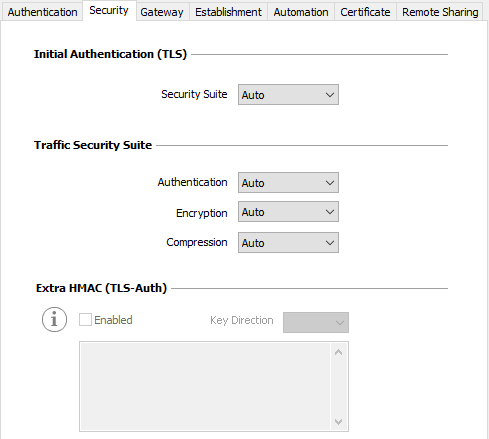Click the Security Suite dropdown chevron arrow
This screenshot has width=489, height=439.
[330, 95]
